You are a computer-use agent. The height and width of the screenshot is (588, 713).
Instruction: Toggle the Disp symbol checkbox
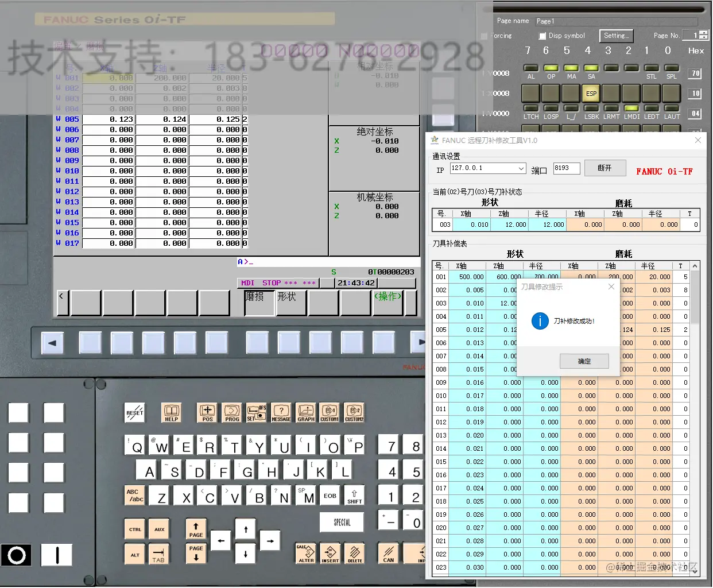(542, 36)
